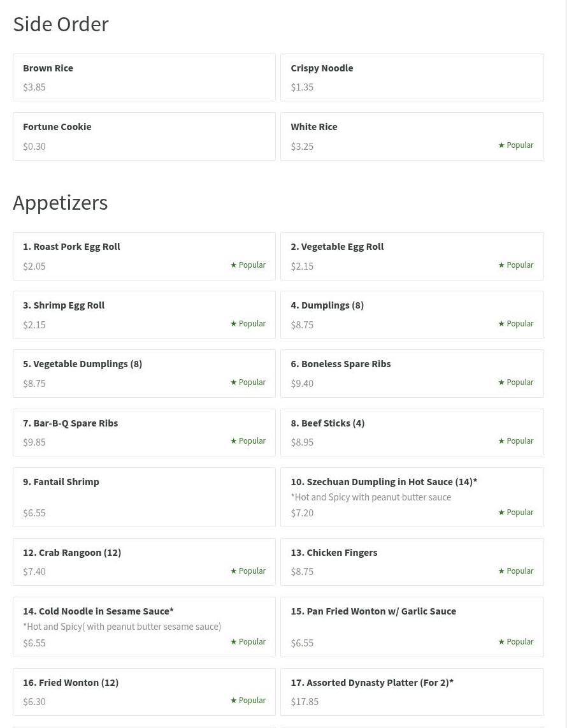This screenshot has height=728, width=567.
Task: Click the Popular star on Fried Wonton
Action: [x=234, y=701]
